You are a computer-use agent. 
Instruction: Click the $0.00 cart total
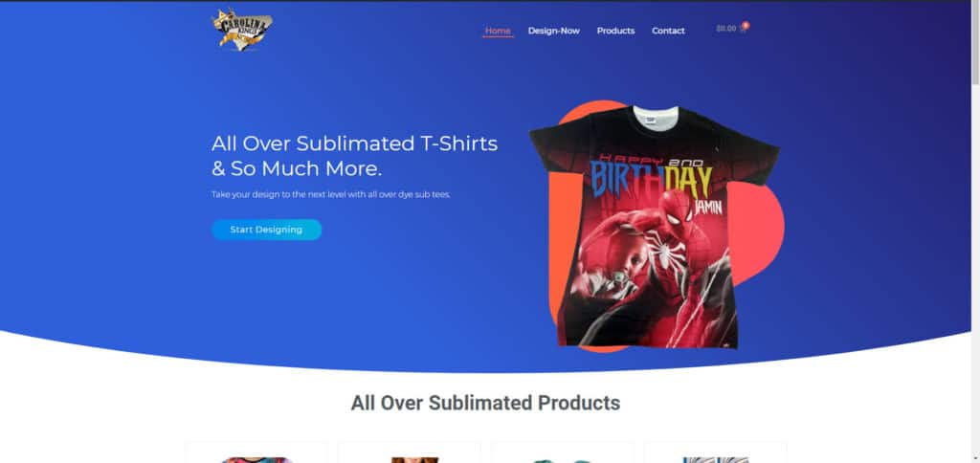[725, 29]
